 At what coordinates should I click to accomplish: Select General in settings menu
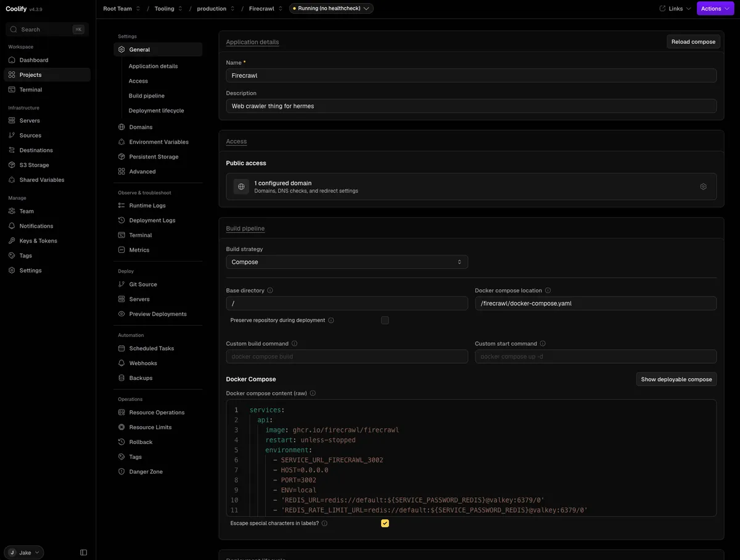tap(158, 49)
